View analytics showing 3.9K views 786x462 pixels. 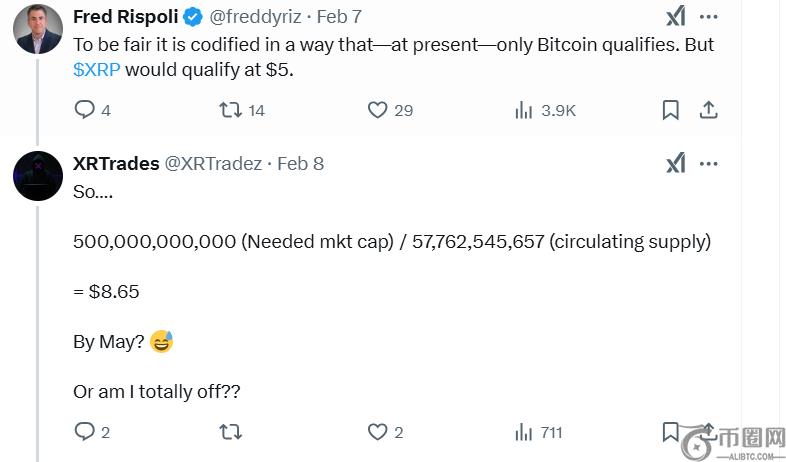click(524, 110)
